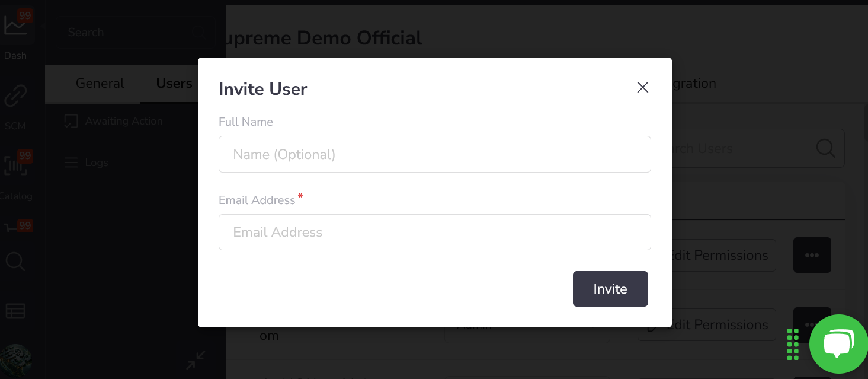This screenshot has width=868, height=379.
Task: Switch to the Users tab
Action: [174, 84]
